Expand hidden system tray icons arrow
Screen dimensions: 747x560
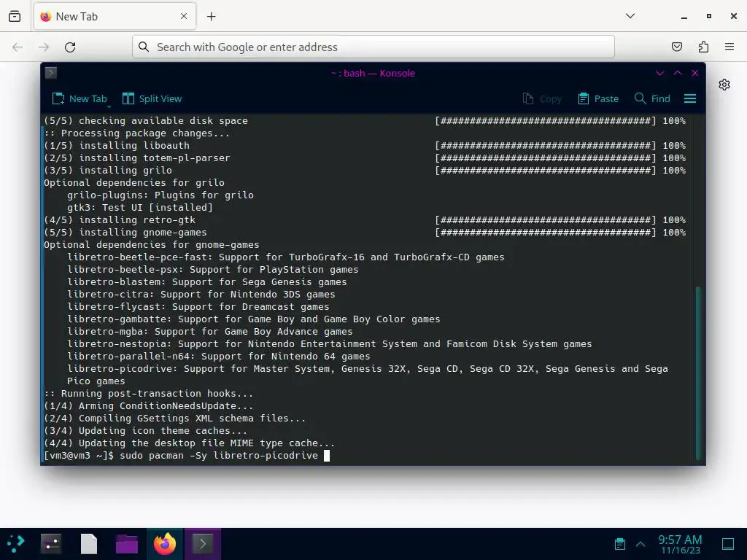coord(640,544)
